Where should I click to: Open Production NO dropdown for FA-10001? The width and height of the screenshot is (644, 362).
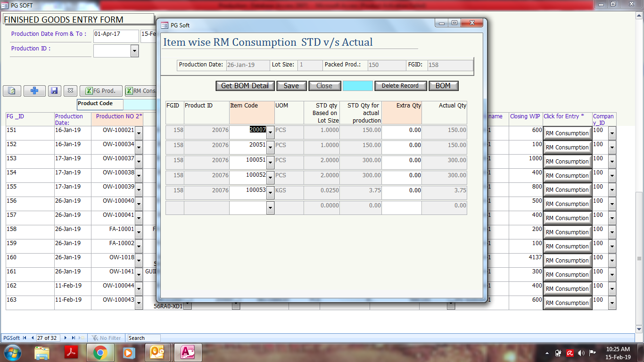[x=139, y=232]
